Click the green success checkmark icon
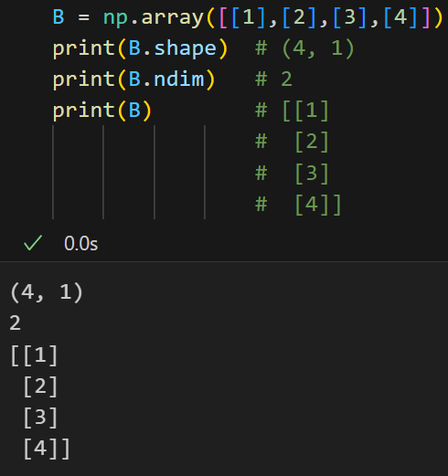 (x=33, y=243)
